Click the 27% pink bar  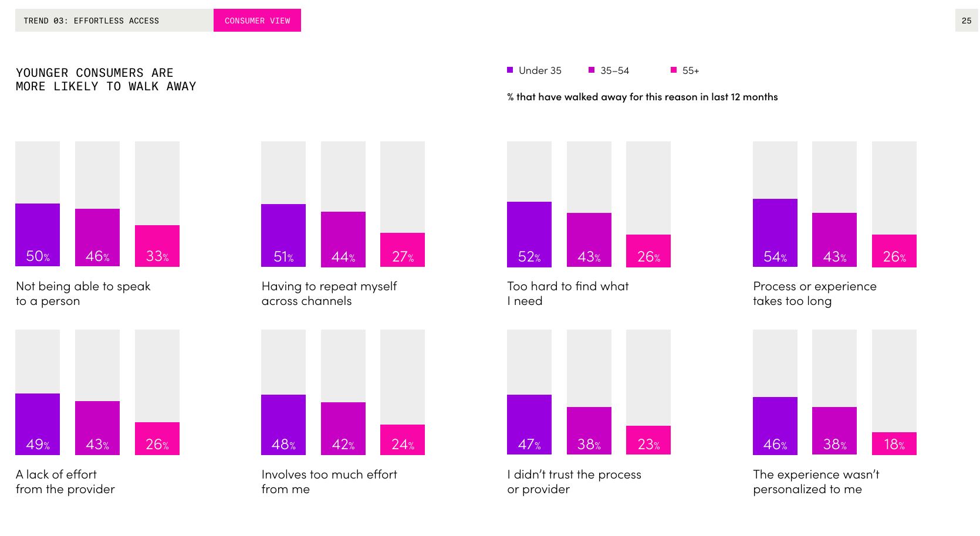point(403,250)
